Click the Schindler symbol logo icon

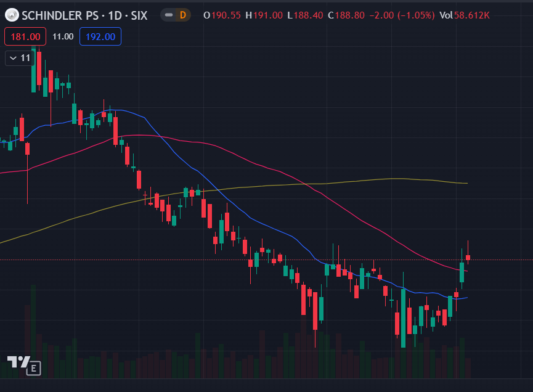pyautogui.click(x=12, y=15)
